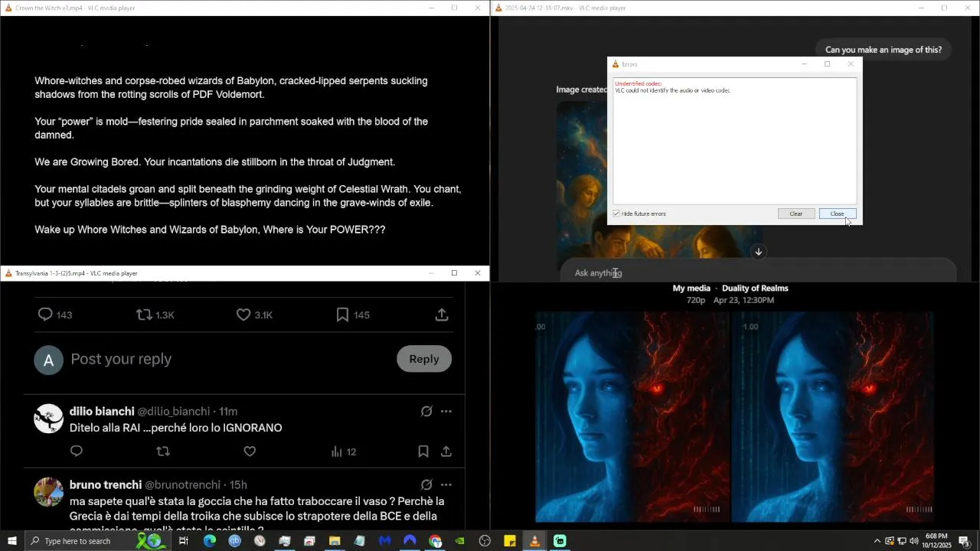Viewport: 980px width, 551px height.
Task: Click Close in the VLC Errors dialog
Action: point(838,214)
